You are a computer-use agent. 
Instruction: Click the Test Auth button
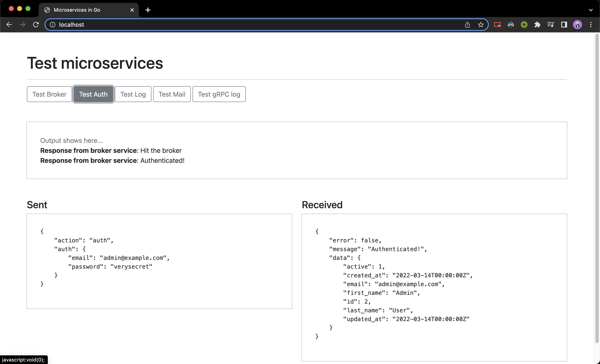coord(93,94)
